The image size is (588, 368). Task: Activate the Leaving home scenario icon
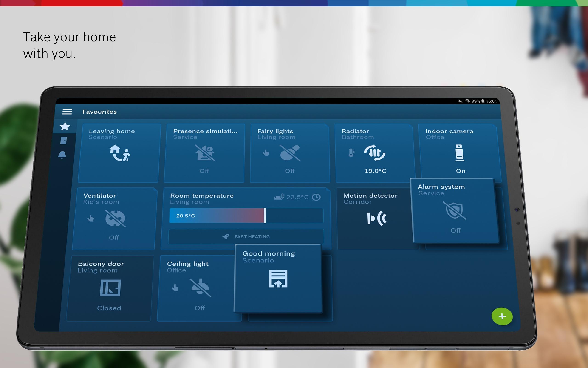point(120,153)
